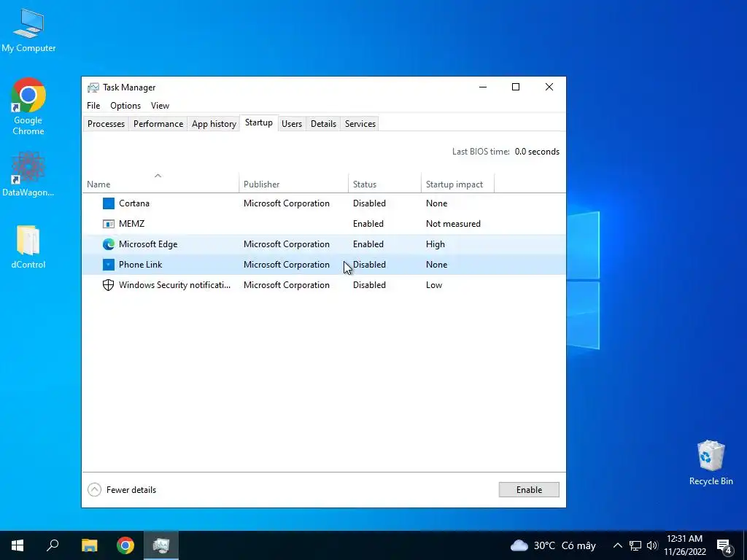This screenshot has height=560, width=747.
Task: Launch Chrome from the taskbar
Action: coord(125,545)
